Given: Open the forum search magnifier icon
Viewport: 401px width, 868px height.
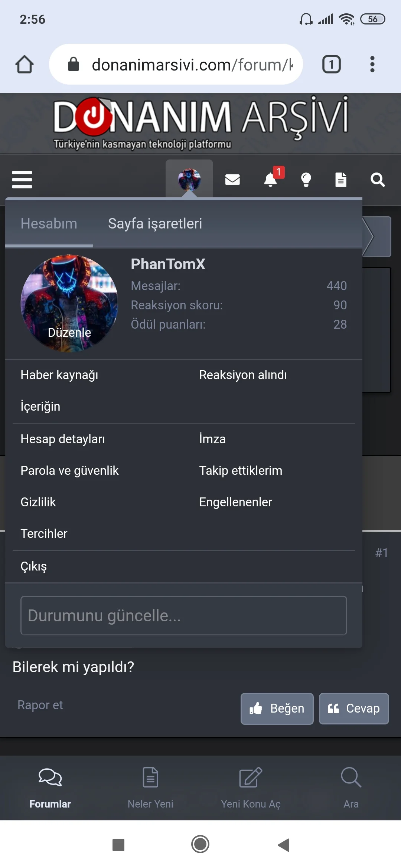Looking at the screenshot, I should (x=378, y=180).
